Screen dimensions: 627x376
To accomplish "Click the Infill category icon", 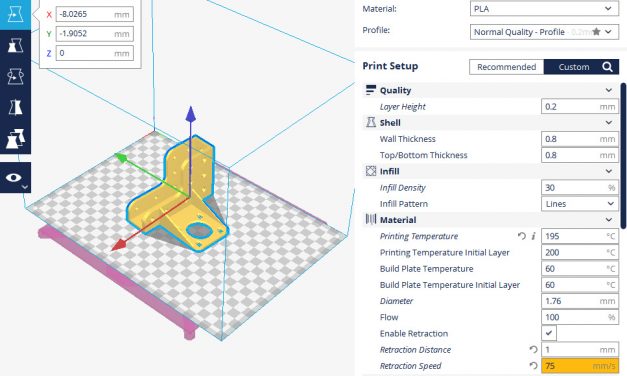I will [x=371, y=171].
